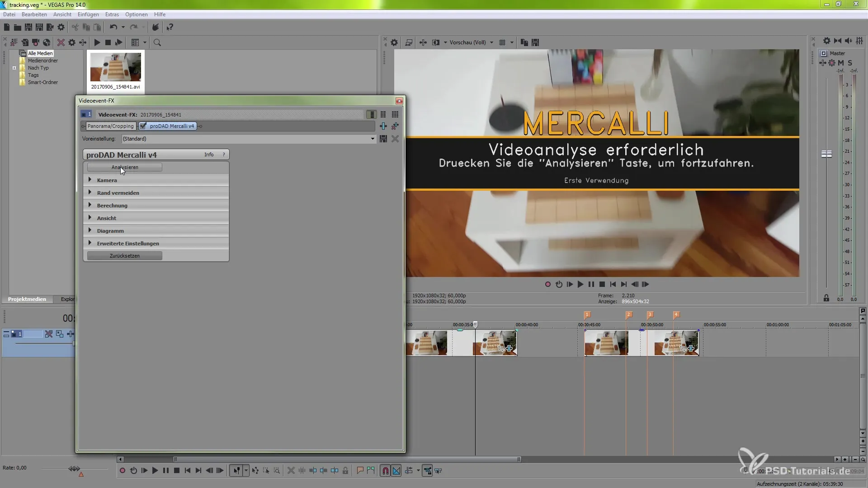The width and height of the screenshot is (868, 488).
Task: Save the preset with disk icon
Action: [x=383, y=139]
